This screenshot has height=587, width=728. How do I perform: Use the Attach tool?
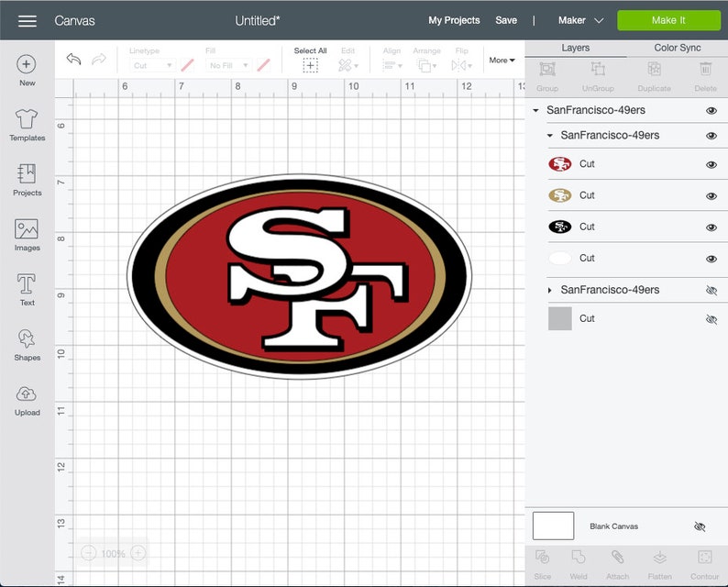coord(617,565)
